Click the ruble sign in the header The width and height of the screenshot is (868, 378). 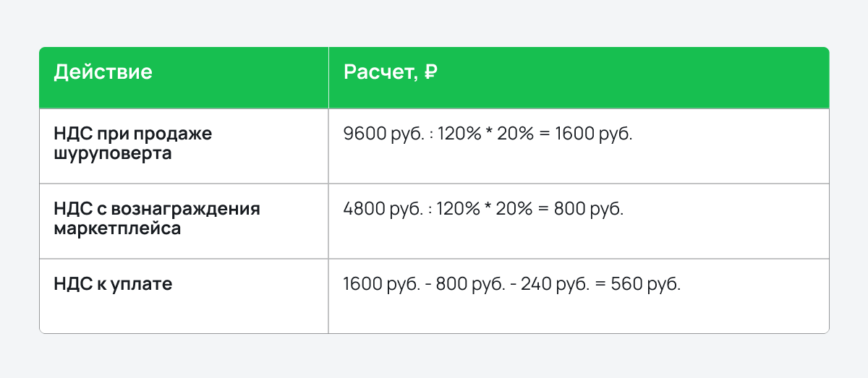(430, 72)
